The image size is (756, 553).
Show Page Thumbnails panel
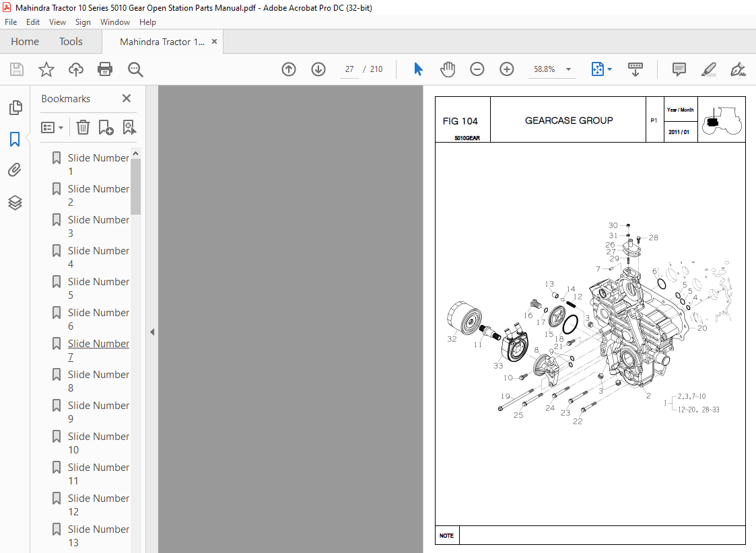[15, 108]
